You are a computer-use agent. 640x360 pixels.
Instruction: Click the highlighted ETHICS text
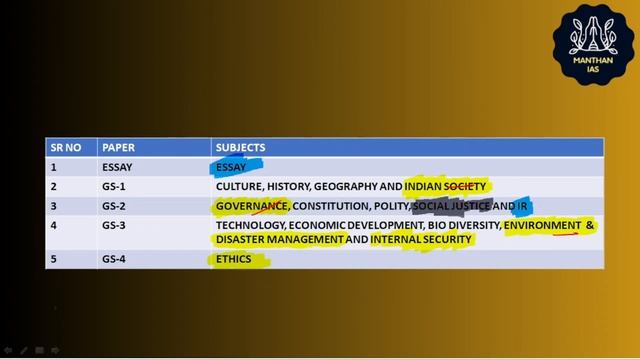point(233,259)
